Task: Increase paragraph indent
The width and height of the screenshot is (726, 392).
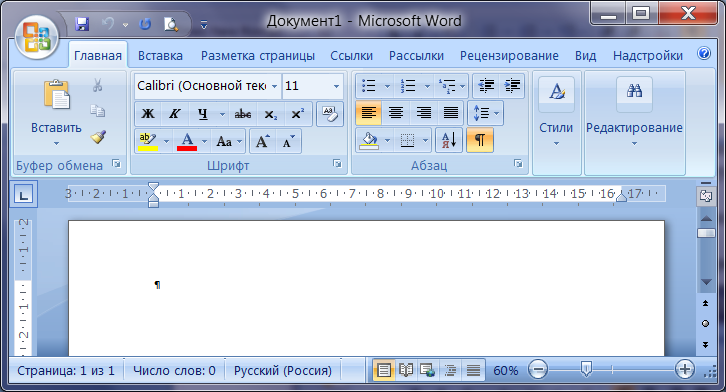Action: click(512, 86)
